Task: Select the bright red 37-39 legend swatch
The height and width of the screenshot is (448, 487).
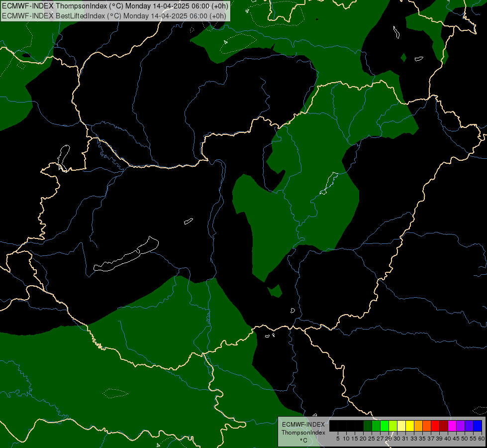Action: pos(435,426)
